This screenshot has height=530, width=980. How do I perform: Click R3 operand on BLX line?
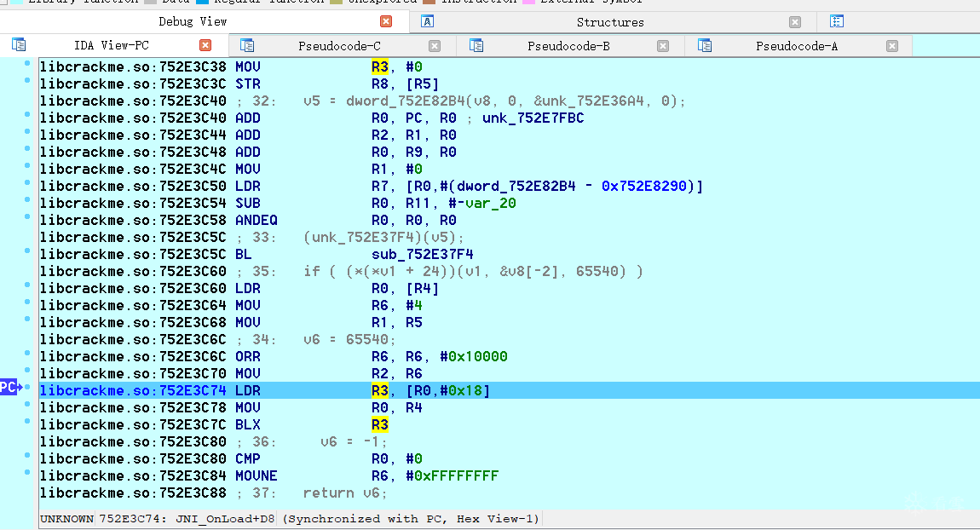click(379, 425)
